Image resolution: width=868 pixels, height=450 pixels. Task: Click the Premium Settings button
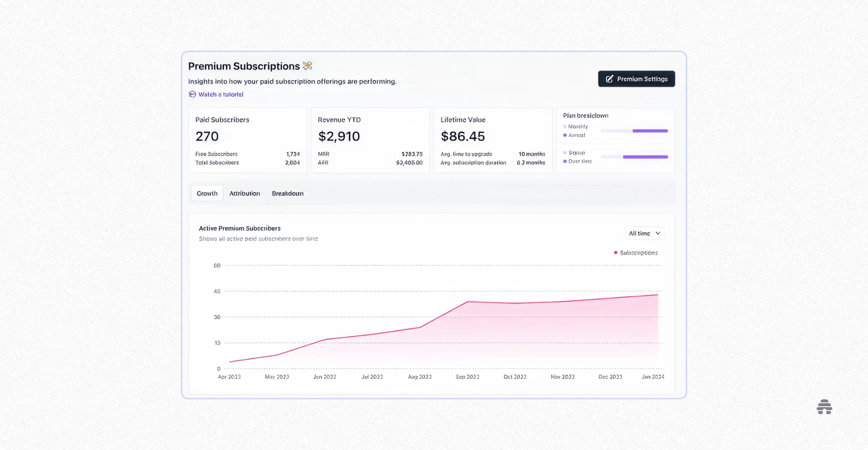[x=636, y=79]
